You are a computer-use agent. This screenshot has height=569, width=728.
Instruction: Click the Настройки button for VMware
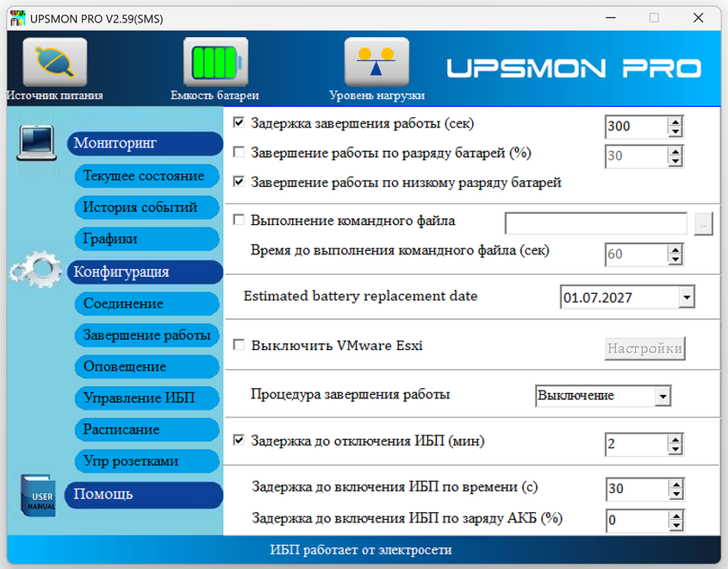tap(645, 348)
